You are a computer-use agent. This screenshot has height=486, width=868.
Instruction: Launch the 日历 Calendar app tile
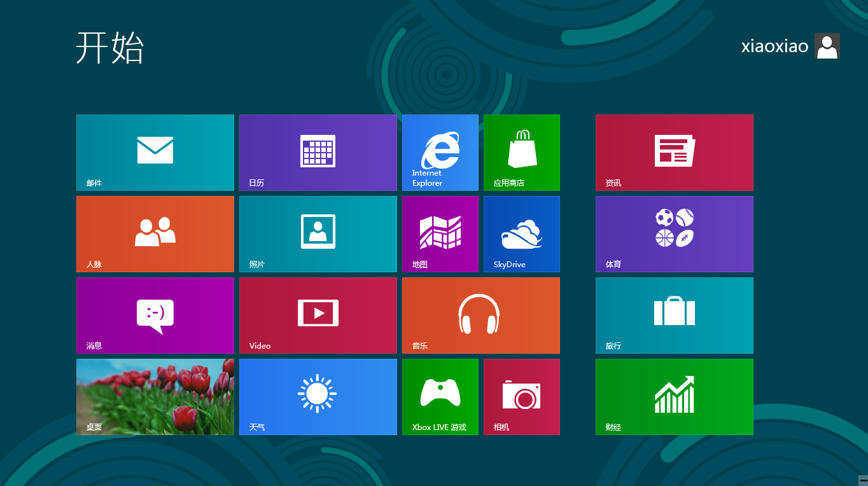318,153
